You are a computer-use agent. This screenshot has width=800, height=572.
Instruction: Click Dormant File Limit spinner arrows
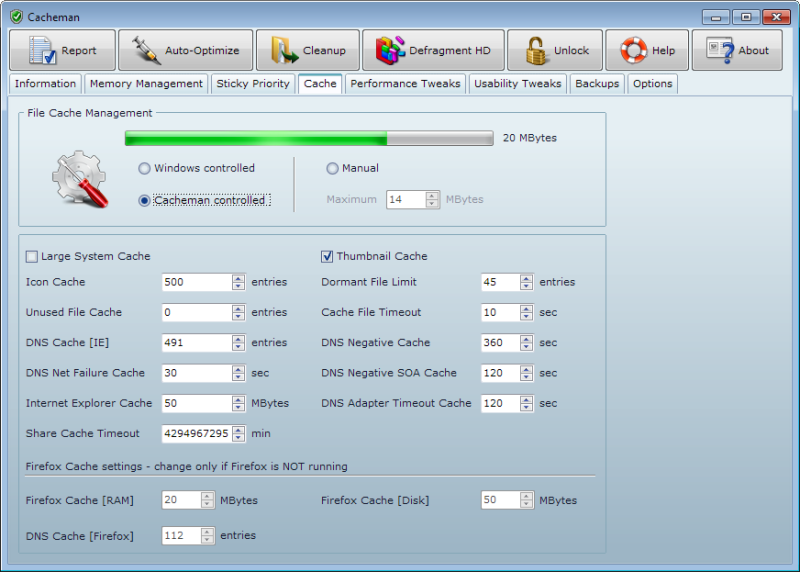pos(527,282)
